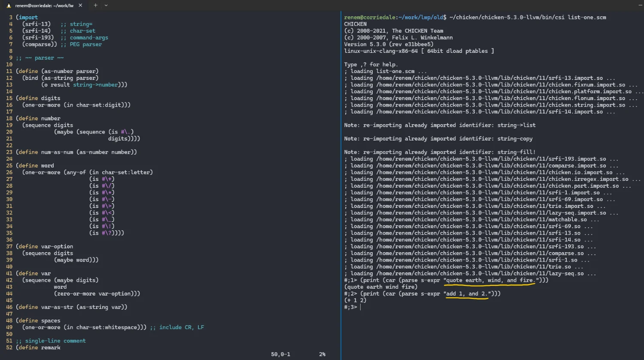Click "(define word" on line 25

click(x=35, y=166)
